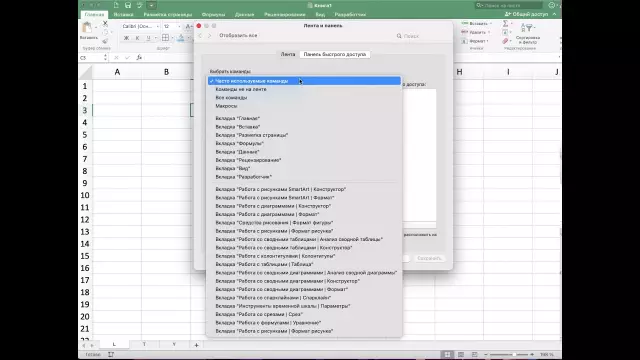
Task: Open the Главная ribbon tab
Action: point(94,14)
